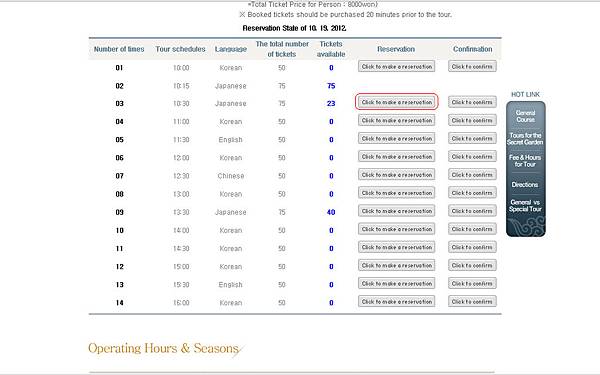Click reservation button for tour 01 at 10:00
The height and width of the screenshot is (375, 600).
click(396, 67)
